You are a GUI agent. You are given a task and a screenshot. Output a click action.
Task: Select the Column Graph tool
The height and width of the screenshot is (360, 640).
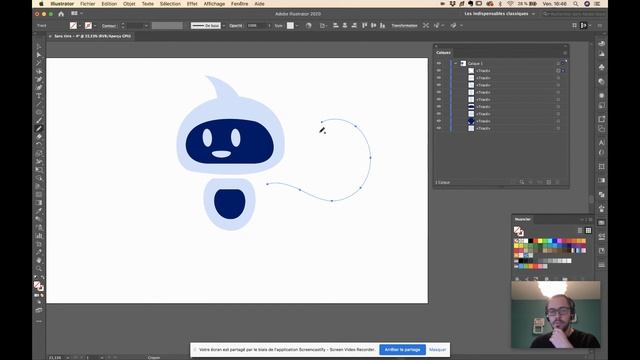(39, 236)
